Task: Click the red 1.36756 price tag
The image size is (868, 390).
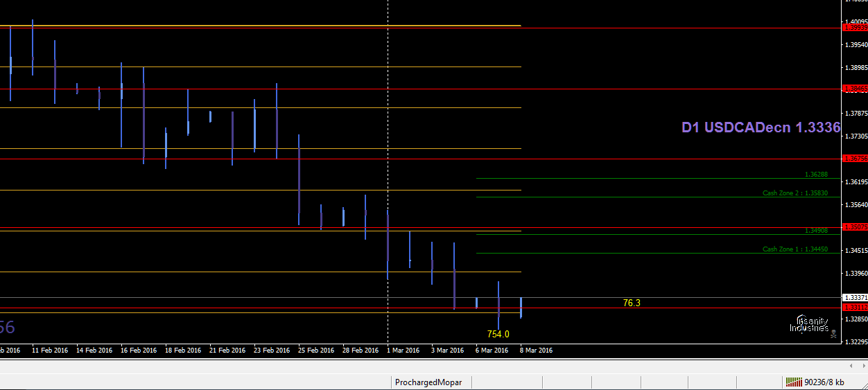Action: [x=854, y=159]
